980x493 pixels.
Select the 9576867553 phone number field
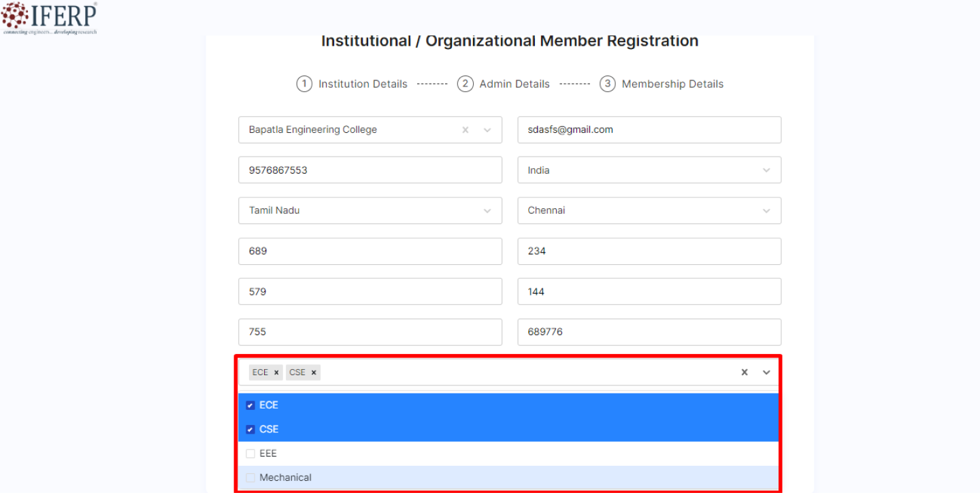[370, 170]
